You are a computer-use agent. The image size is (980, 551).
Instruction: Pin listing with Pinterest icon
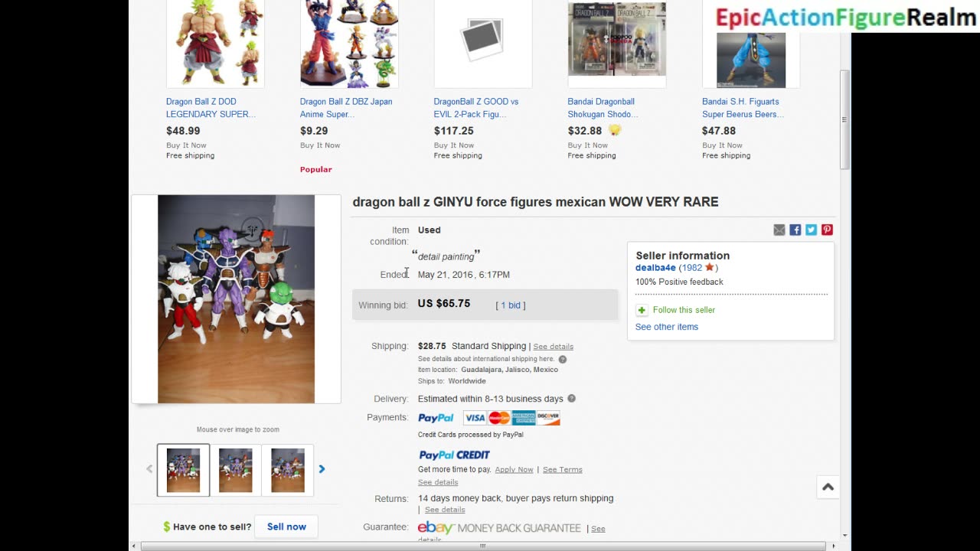[x=827, y=230]
